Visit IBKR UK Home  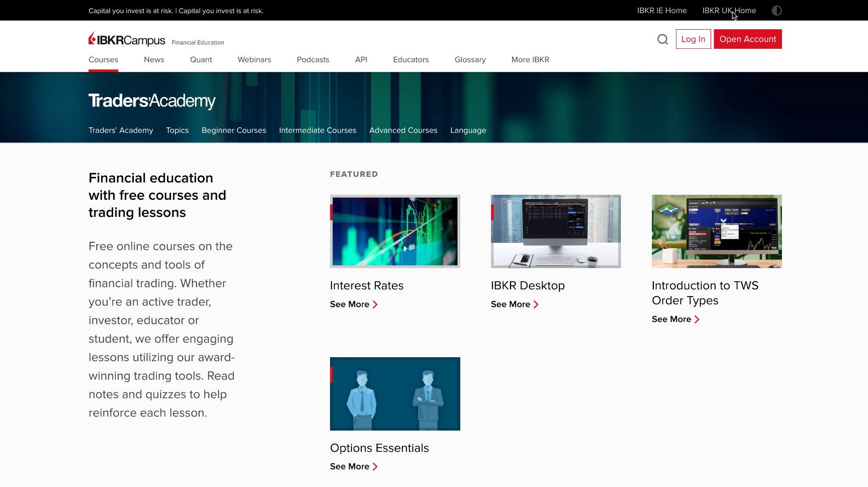(x=729, y=10)
